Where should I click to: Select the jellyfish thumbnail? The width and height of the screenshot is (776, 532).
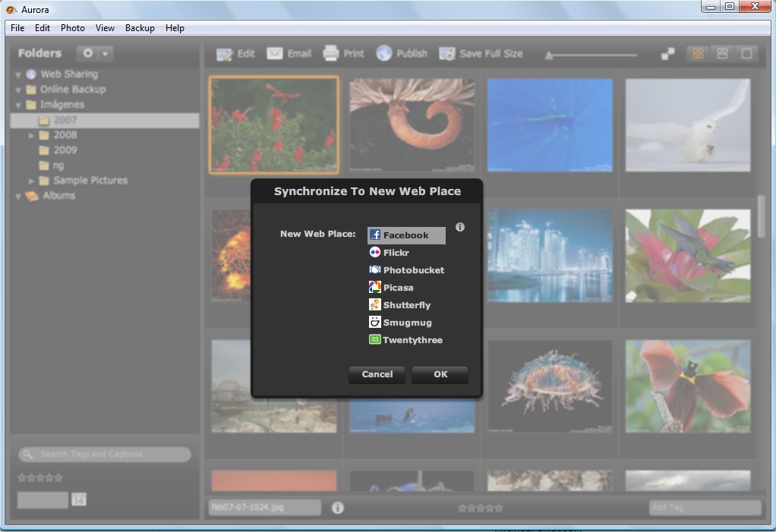[x=550, y=386]
